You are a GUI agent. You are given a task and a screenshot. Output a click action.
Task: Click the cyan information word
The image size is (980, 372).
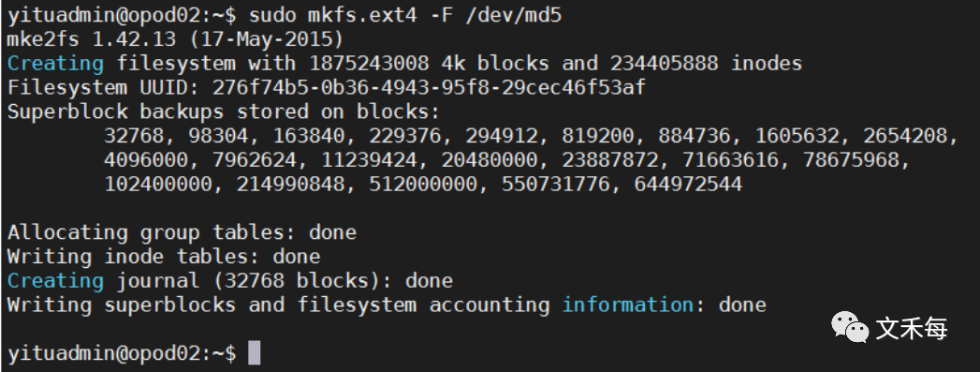(x=627, y=305)
